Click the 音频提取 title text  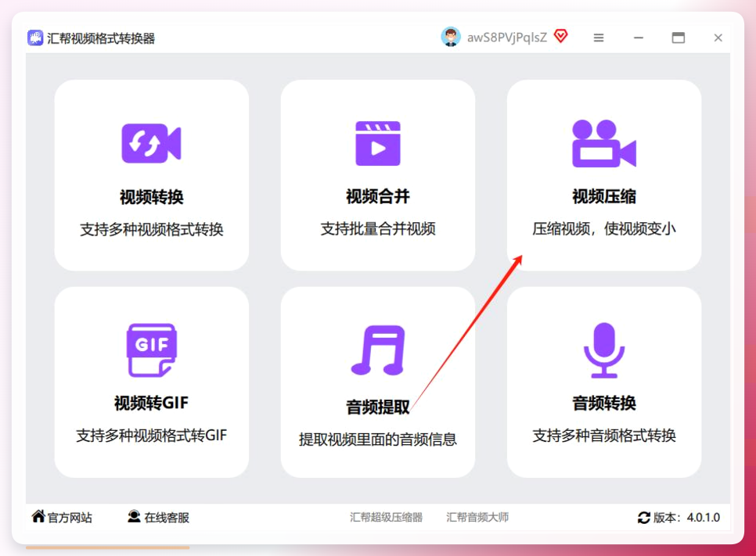coord(378,407)
